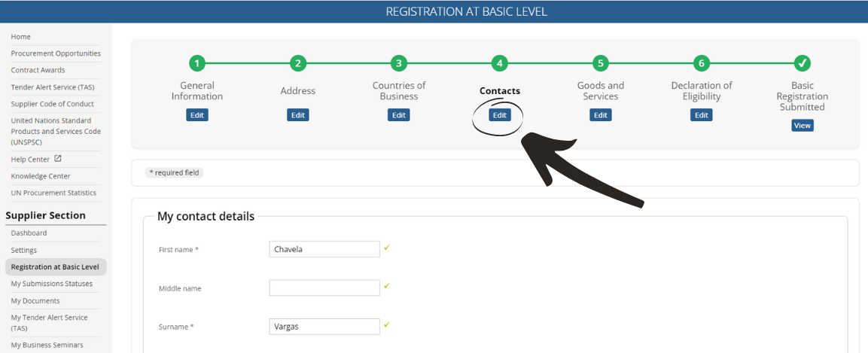Viewport: 868px width, 353px height.
Task: Edit the General Information step
Action: pos(197,115)
